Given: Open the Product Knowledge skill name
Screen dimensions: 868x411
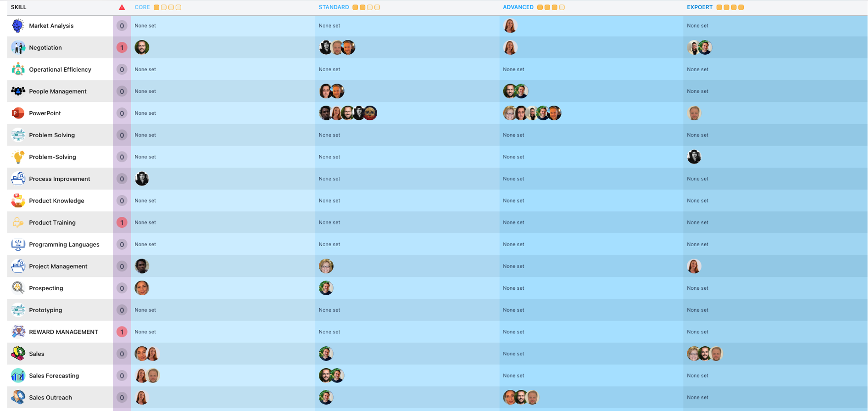Looking at the screenshot, I should pos(56,201).
